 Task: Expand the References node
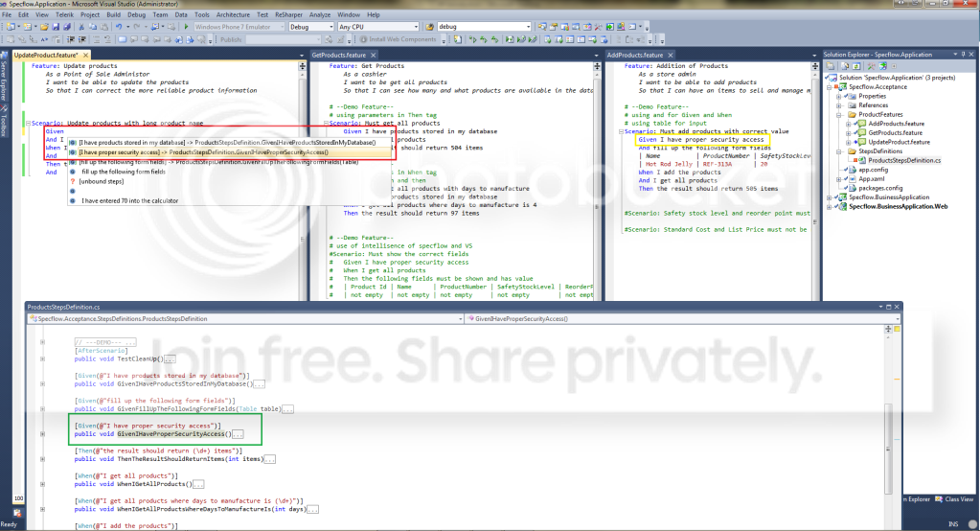coord(839,105)
